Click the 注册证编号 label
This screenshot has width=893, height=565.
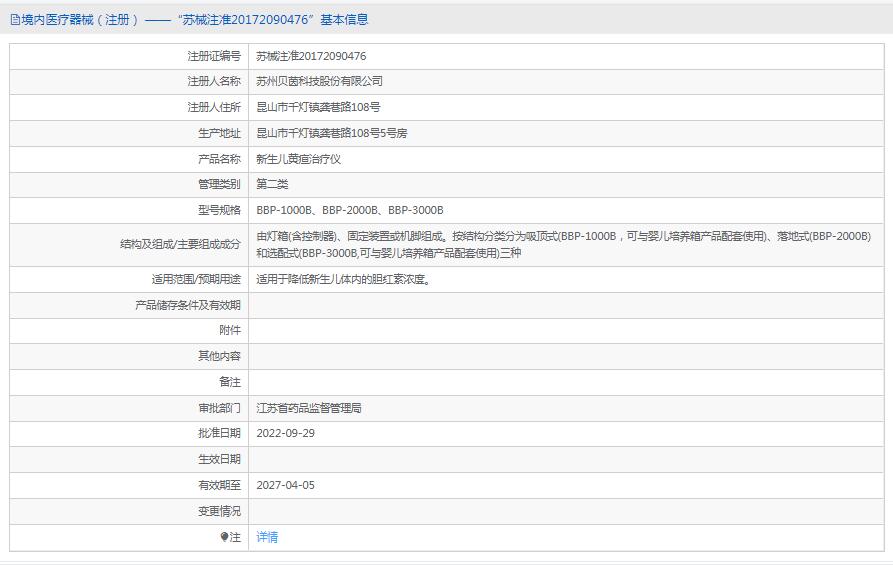214,56
